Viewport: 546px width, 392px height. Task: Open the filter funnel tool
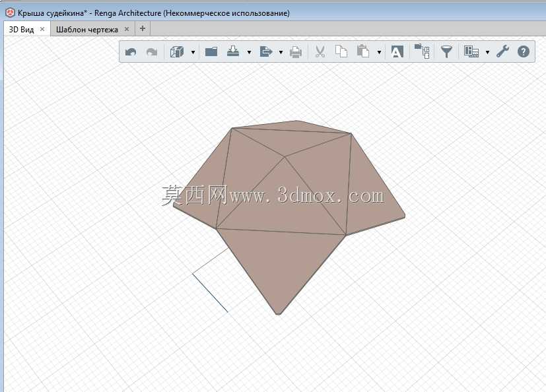pyautogui.click(x=446, y=52)
